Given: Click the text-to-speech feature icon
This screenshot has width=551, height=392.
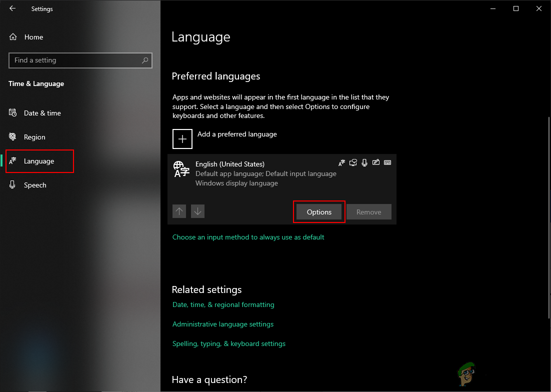Looking at the screenshot, I should [x=353, y=162].
